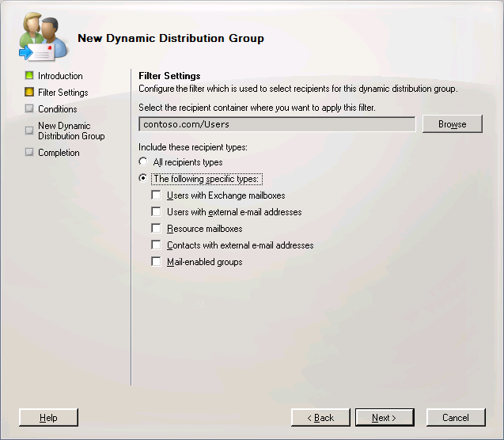Open the Conditions step label

pyautogui.click(x=58, y=109)
